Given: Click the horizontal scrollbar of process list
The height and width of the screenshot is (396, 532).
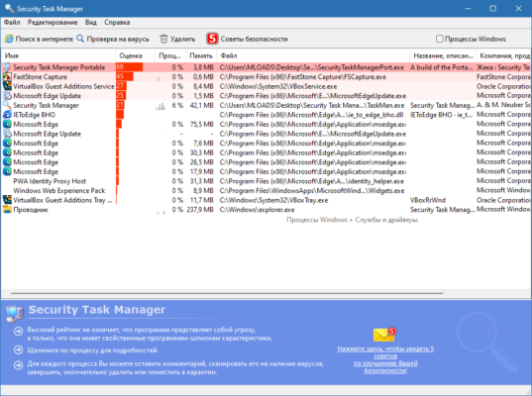Looking at the screenshot, I should [x=227, y=293].
